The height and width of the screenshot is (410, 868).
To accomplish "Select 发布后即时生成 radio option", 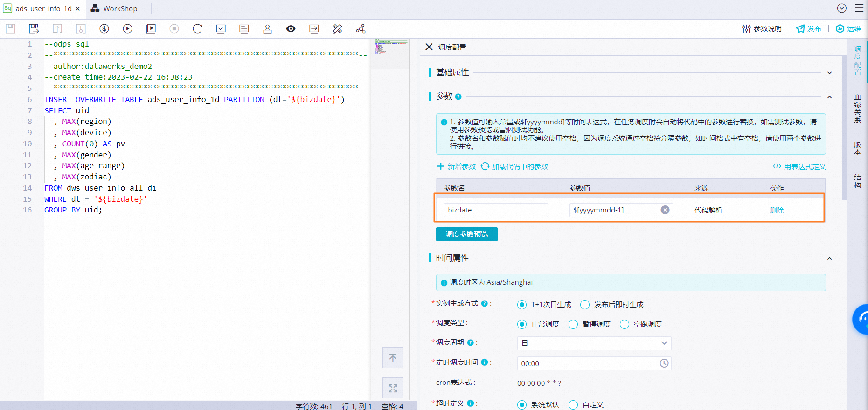I will tap(585, 305).
